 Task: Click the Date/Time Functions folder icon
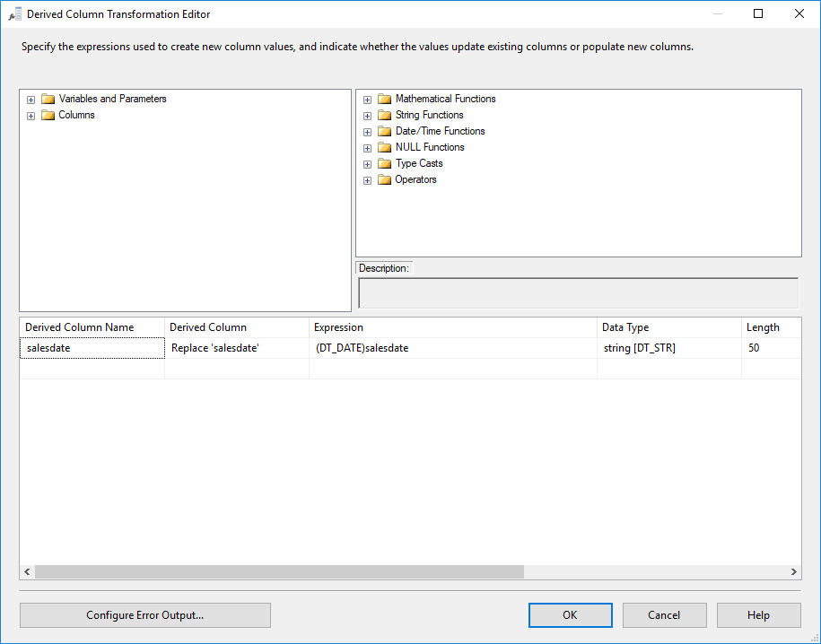385,131
